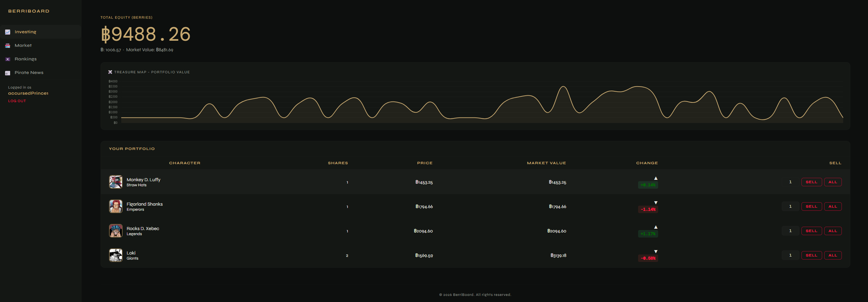Click the Shares column header
The image size is (868, 302).
(338, 163)
